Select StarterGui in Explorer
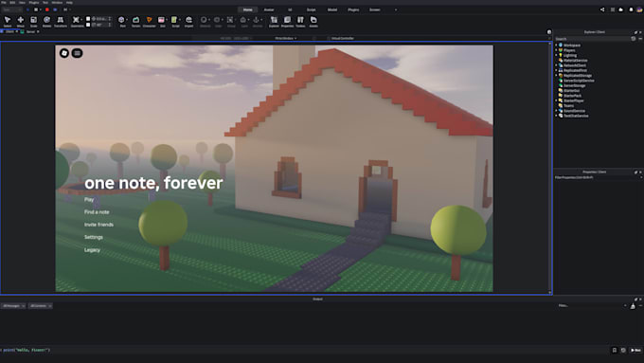This screenshot has width=644, height=363. (x=572, y=90)
